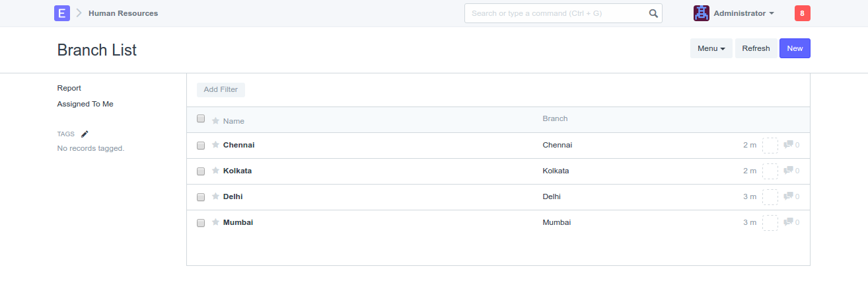Click the search magnifier icon
This screenshot has width=868, height=301.
[653, 13]
